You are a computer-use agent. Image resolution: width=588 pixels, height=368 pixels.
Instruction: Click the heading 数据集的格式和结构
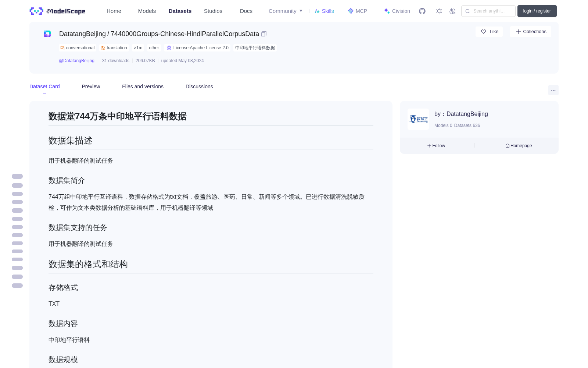(88, 264)
